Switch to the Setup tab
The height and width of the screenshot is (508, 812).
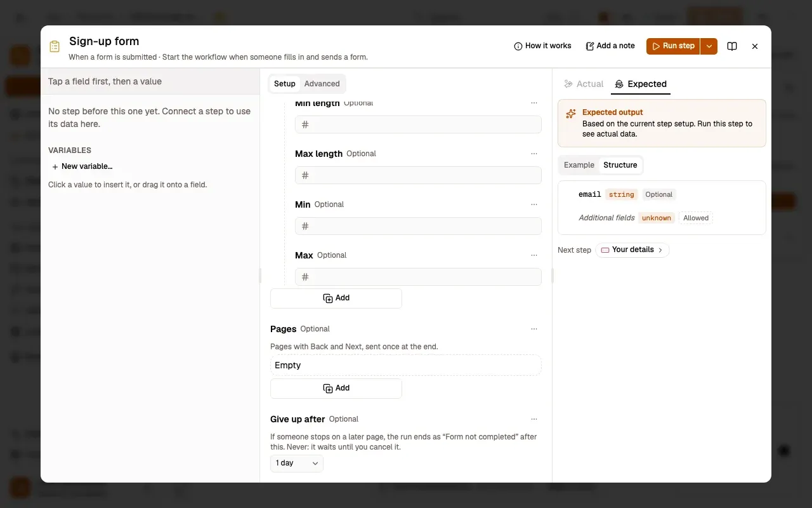[285, 84]
